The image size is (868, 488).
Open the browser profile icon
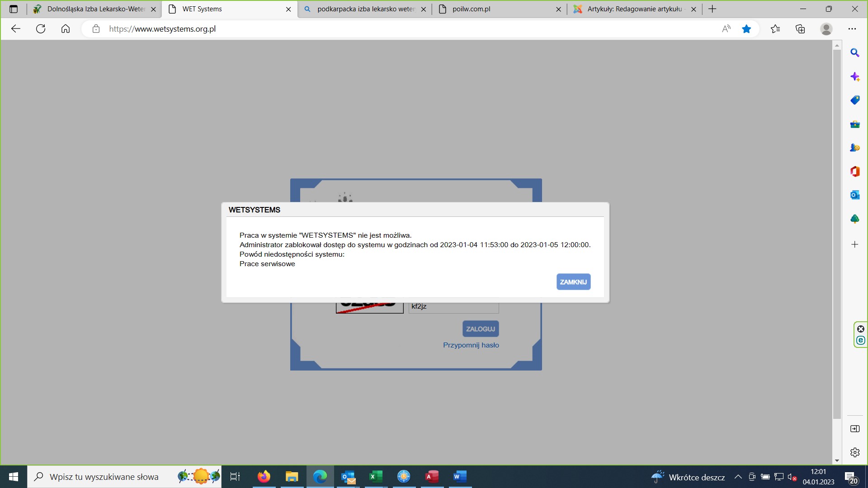point(826,29)
